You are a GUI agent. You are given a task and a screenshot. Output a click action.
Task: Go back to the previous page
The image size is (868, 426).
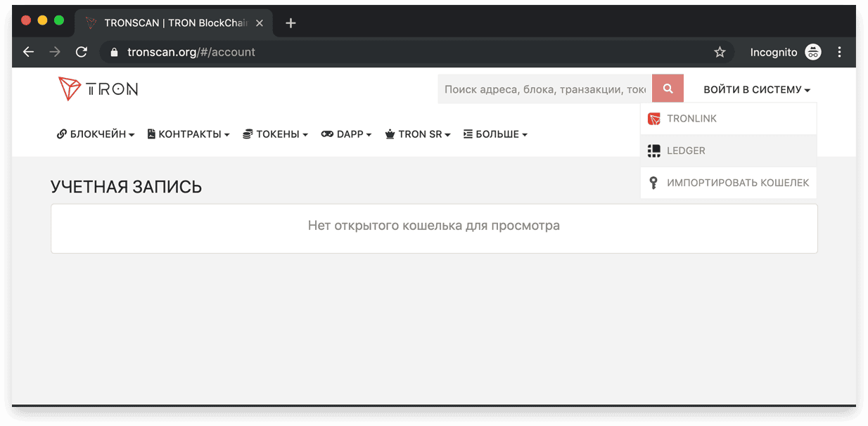28,52
